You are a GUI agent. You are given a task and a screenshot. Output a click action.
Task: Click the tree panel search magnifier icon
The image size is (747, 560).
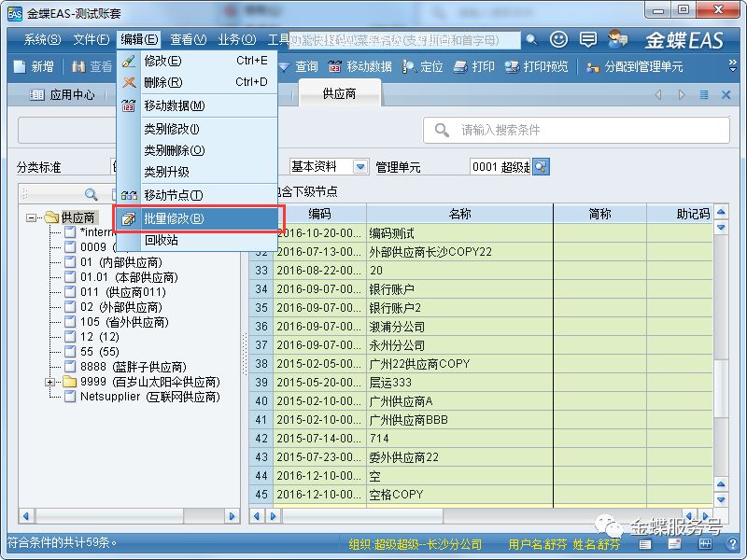point(91,194)
